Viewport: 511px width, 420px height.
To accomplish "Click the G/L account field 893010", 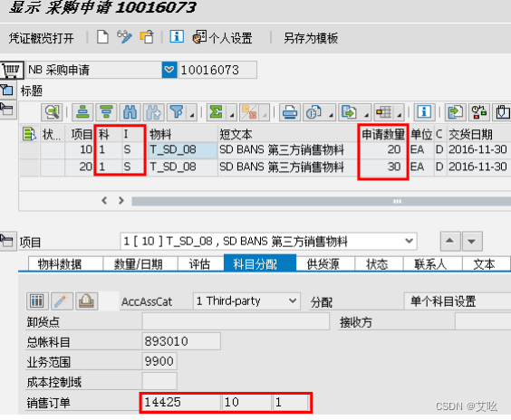I will [181, 341].
